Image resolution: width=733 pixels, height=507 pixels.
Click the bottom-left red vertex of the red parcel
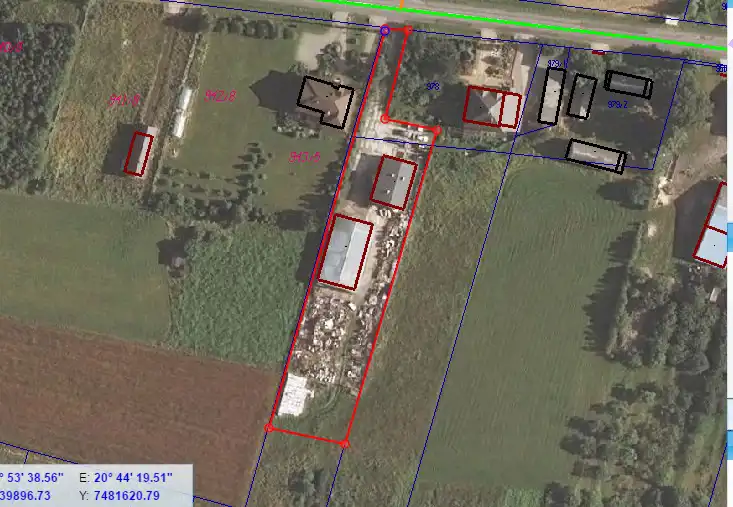pyautogui.click(x=269, y=428)
